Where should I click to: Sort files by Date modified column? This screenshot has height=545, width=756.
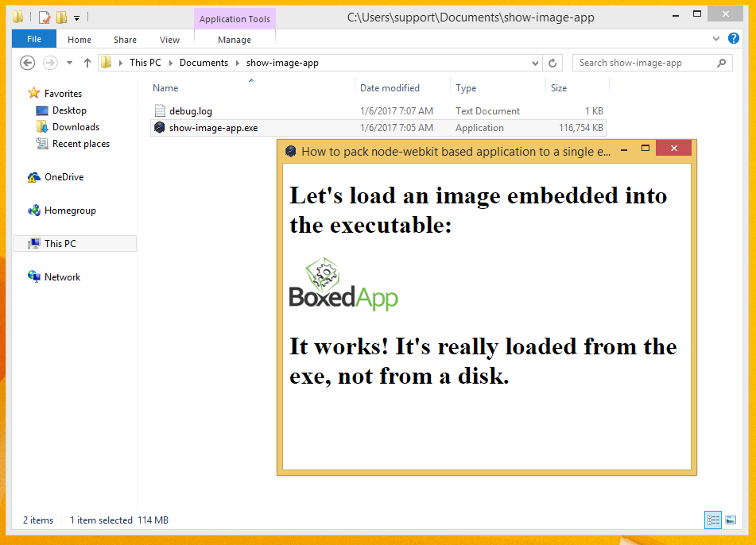coord(390,88)
